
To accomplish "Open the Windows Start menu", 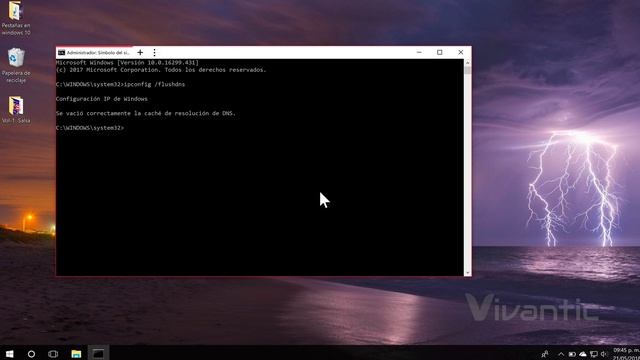I will click(x=9, y=353).
